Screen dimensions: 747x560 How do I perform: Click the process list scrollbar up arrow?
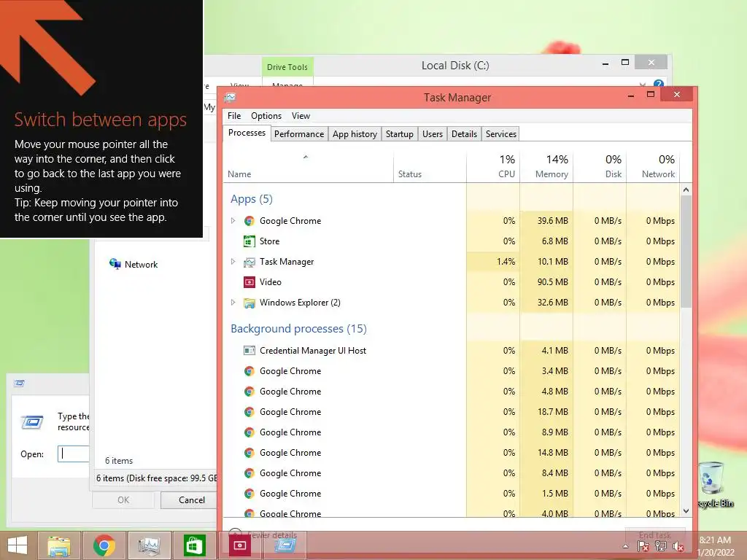[686, 190]
